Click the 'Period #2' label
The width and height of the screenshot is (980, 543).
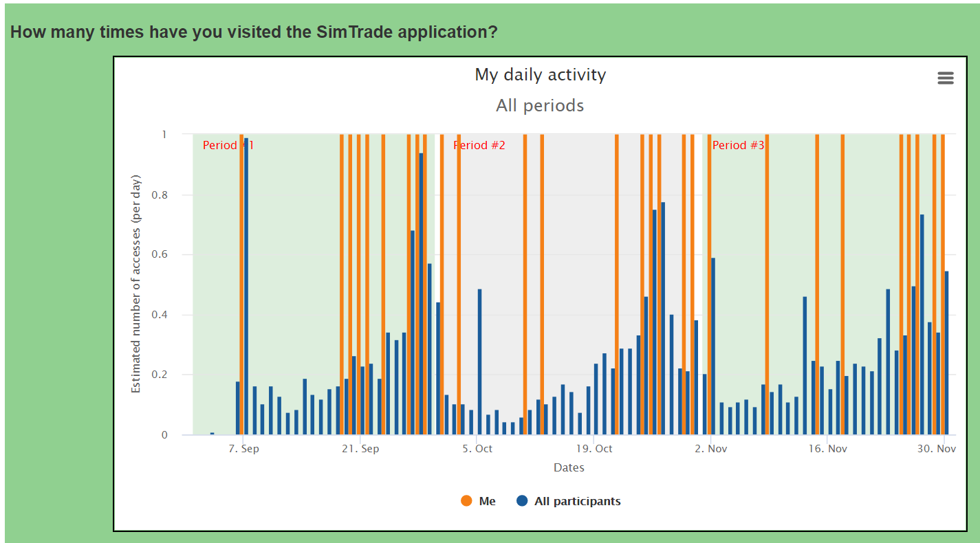click(x=479, y=145)
